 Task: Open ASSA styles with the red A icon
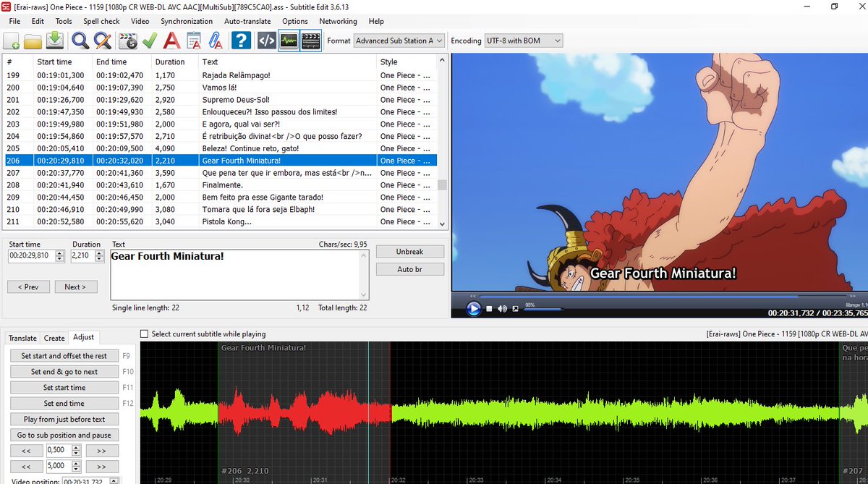point(171,41)
